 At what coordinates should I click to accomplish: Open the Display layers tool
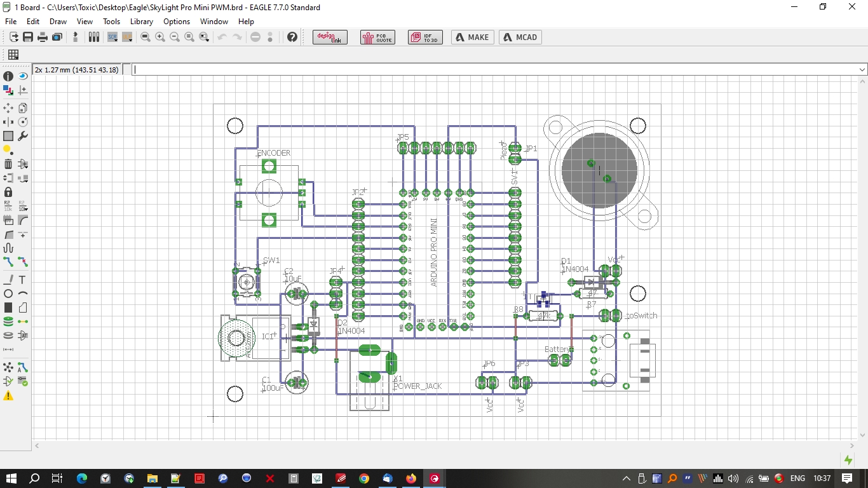point(8,90)
